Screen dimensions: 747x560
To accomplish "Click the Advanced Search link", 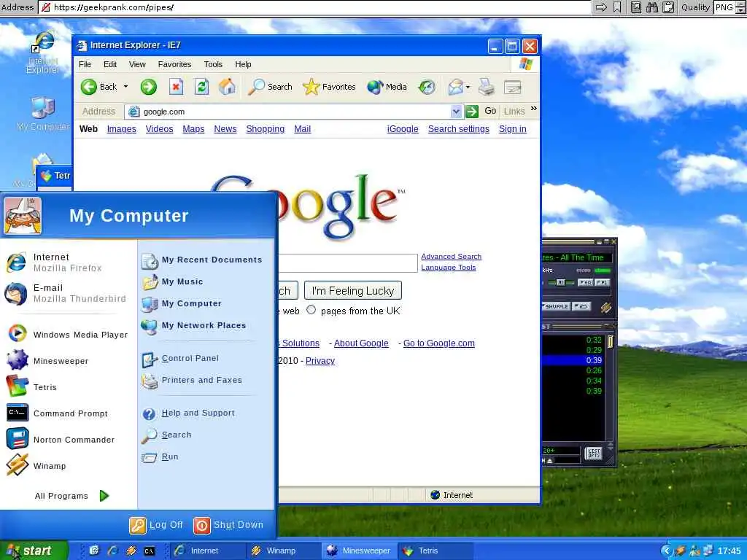I will click(x=451, y=257).
